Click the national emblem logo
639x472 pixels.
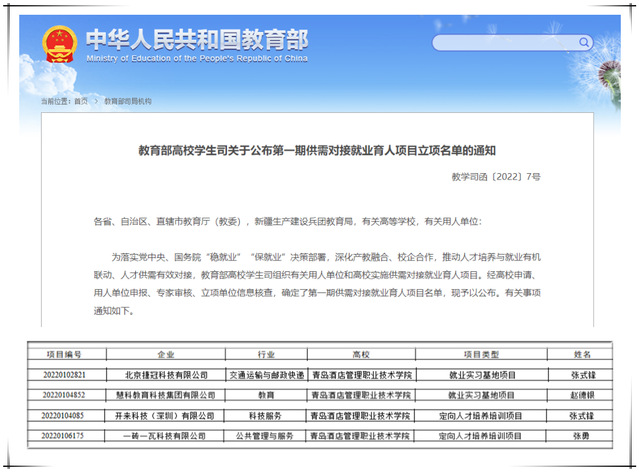pos(58,44)
